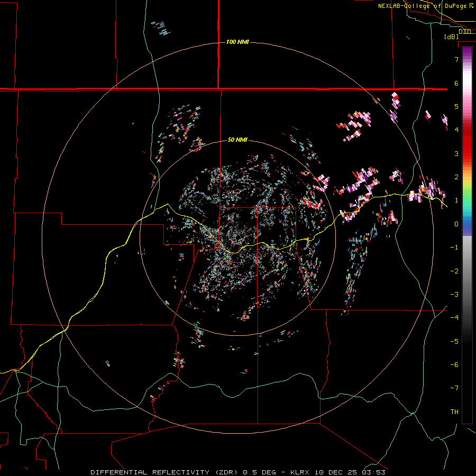Click the -4 value on color scale
Image resolution: width=476 pixels, height=476 pixels.
(x=454, y=318)
